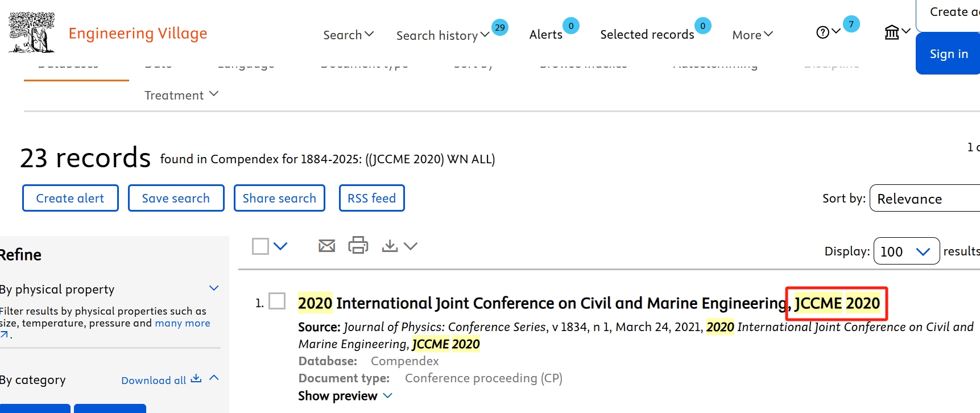Collapse the By category section
The height and width of the screenshot is (413, 980).
(214, 378)
